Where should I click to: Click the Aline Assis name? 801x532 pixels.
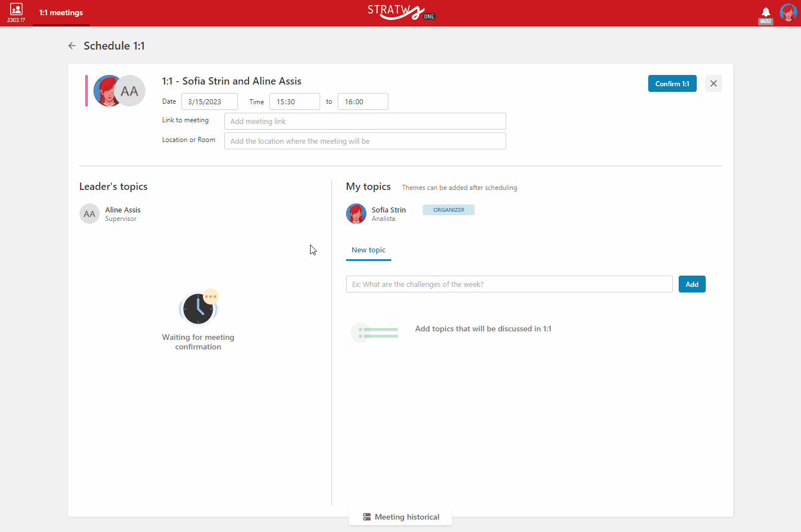pyautogui.click(x=123, y=210)
